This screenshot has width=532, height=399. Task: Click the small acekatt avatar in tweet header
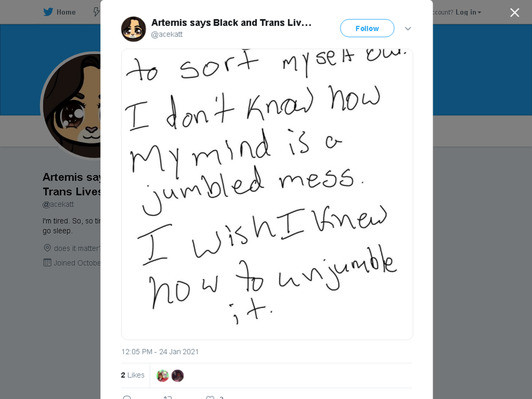[x=134, y=29]
